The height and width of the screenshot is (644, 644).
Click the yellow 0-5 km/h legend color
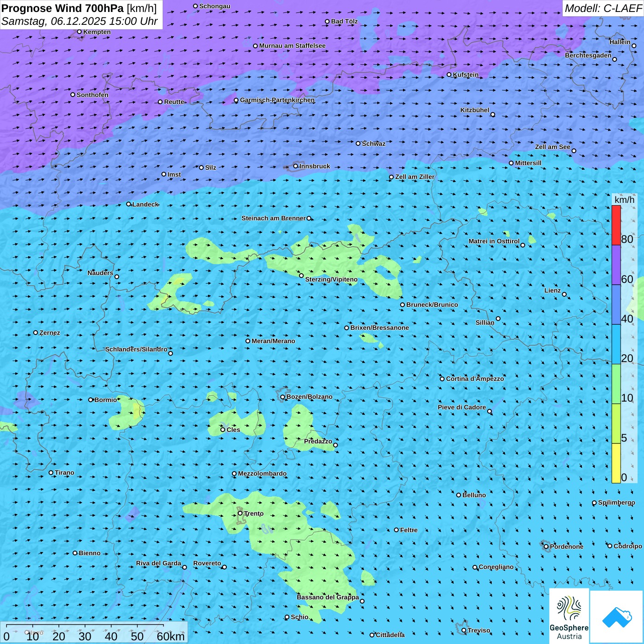(x=616, y=463)
